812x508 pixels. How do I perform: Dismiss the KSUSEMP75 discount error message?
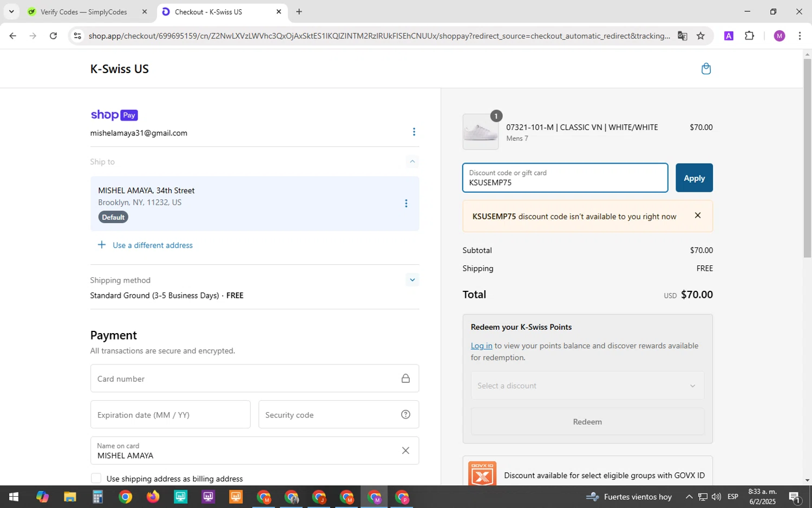point(698,216)
